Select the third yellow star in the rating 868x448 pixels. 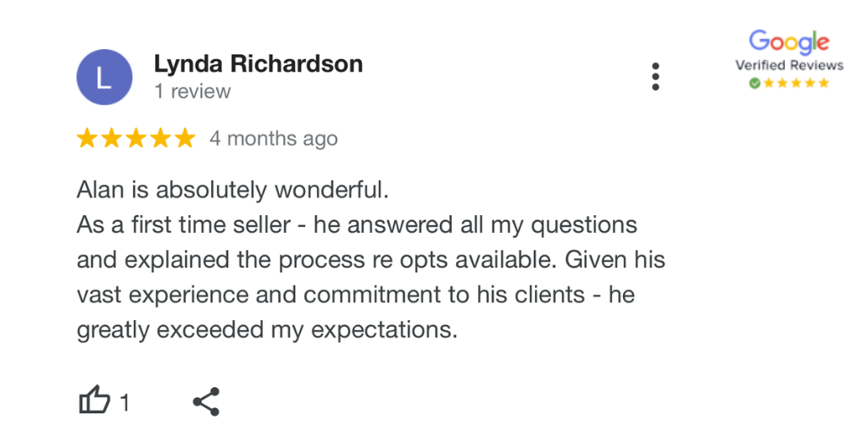136,138
